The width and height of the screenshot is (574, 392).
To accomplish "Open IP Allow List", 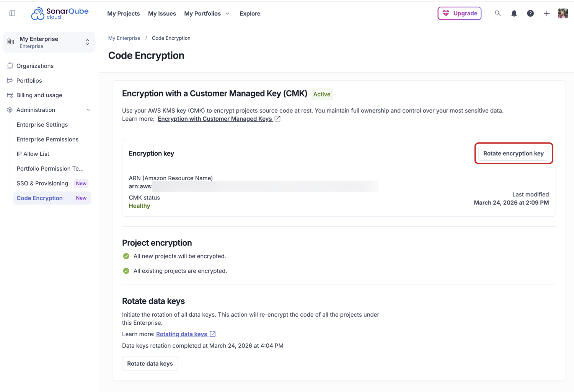I will tap(33, 154).
